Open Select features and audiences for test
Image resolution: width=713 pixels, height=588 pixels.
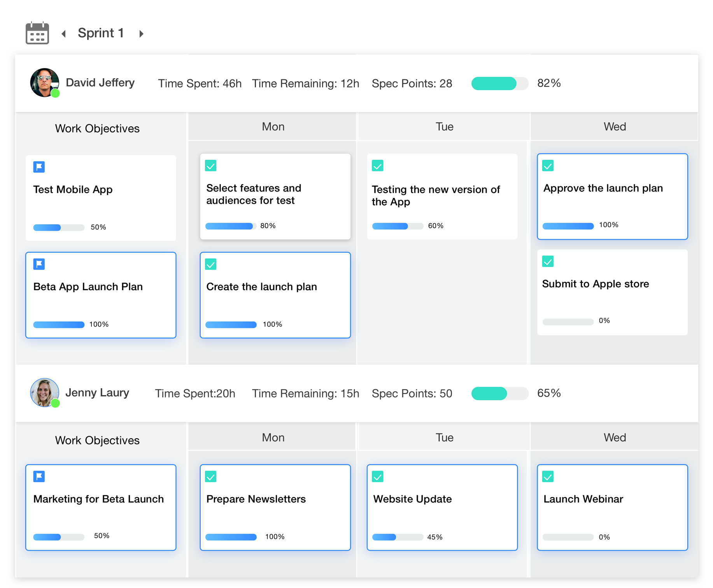[x=254, y=194]
